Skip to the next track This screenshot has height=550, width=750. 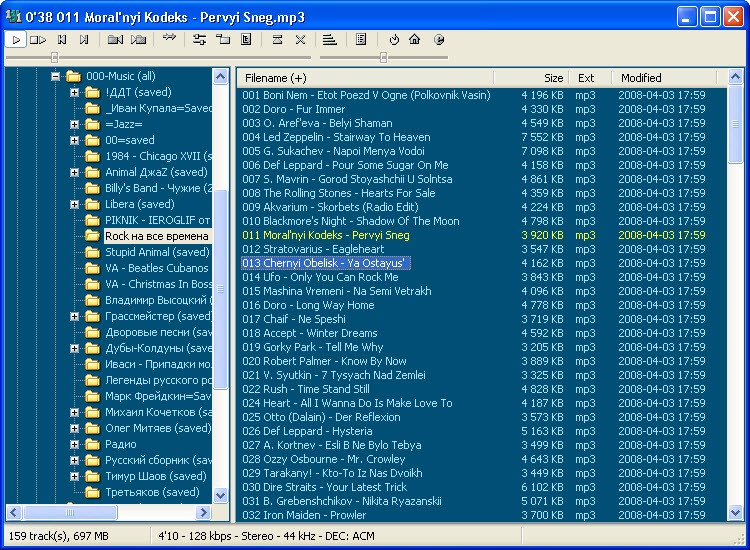[x=84, y=40]
